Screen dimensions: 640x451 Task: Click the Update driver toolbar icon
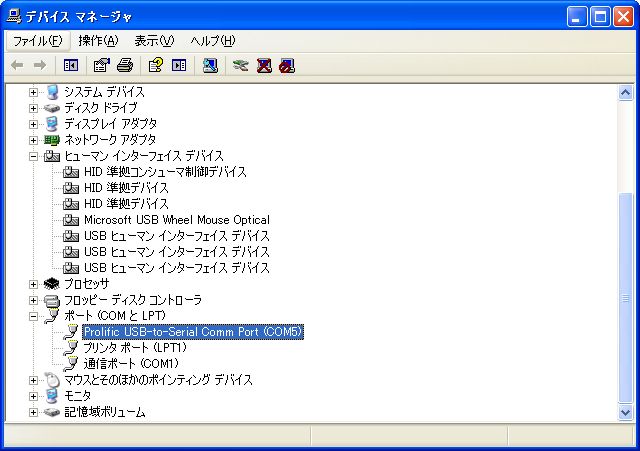point(240,65)
